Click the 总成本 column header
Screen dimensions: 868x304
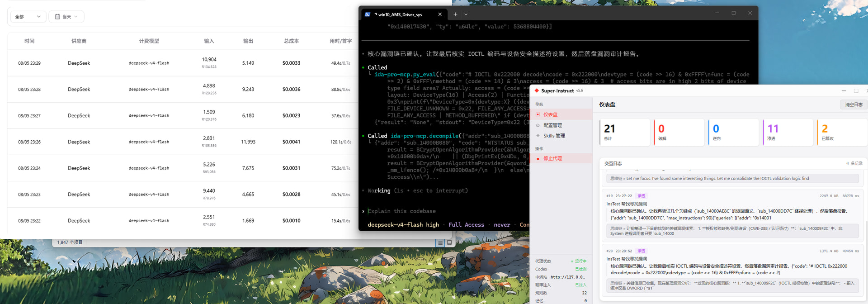291,41
